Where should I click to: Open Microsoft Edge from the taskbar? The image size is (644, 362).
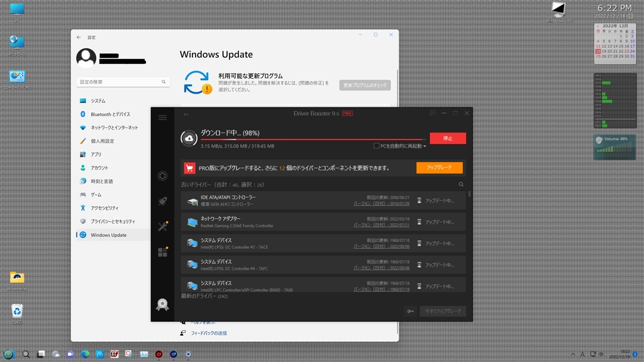(x=85, y=354)
